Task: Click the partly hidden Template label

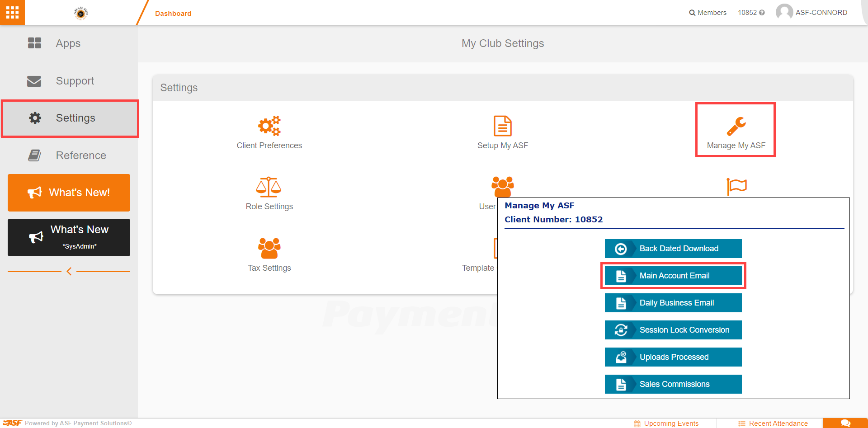Action: [478, 268]
